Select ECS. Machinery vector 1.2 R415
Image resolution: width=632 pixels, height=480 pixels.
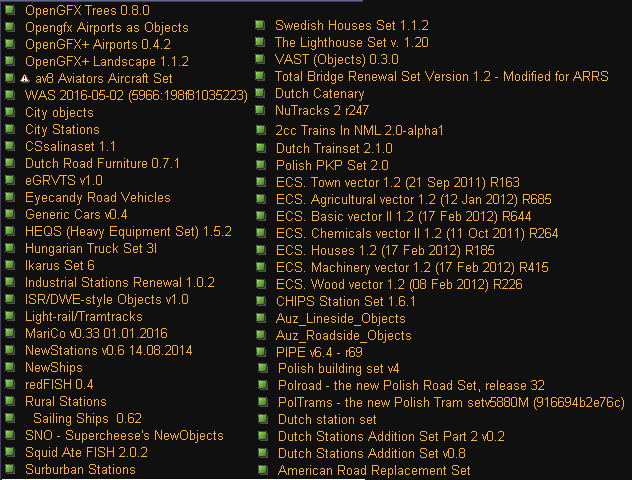click(x=412, y=267)
